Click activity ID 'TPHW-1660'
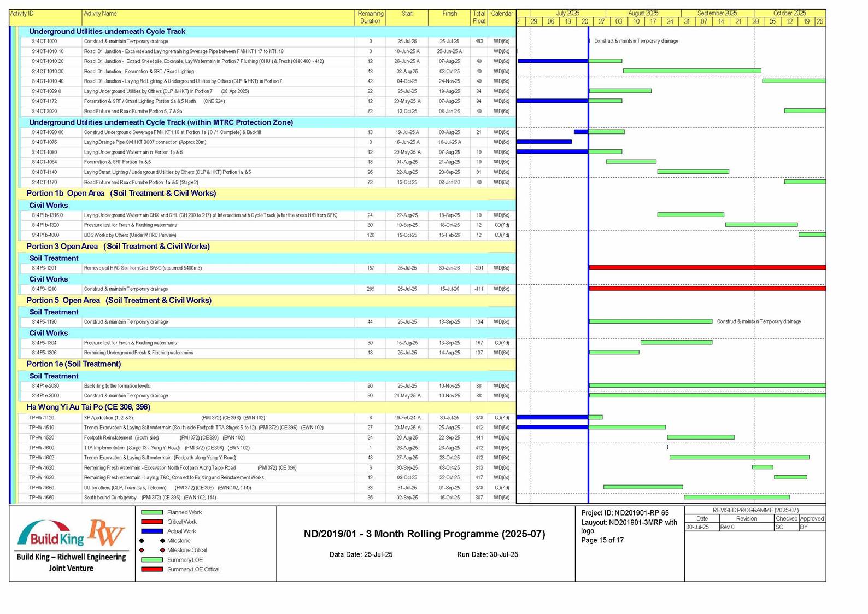 pos(42,498)
